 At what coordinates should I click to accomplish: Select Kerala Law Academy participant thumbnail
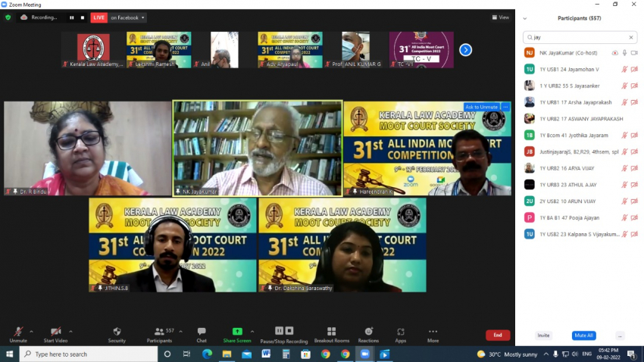coord(93,50)
